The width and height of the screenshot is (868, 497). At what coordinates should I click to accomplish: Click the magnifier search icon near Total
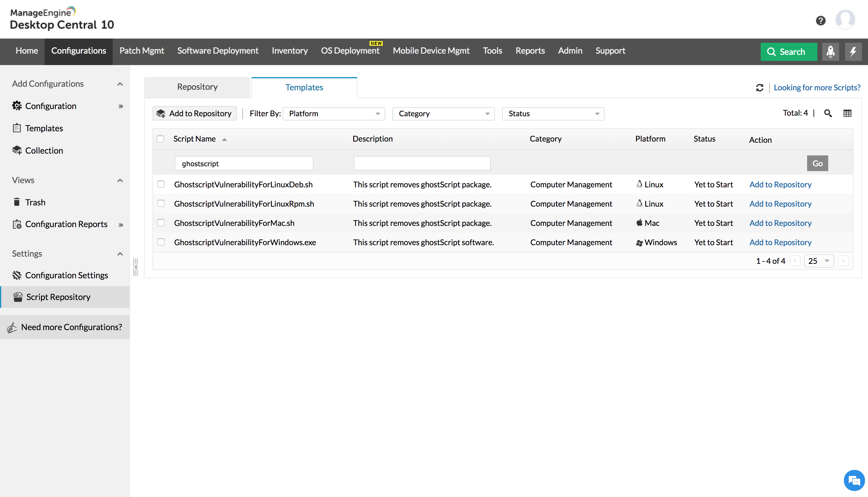point(828,113)
